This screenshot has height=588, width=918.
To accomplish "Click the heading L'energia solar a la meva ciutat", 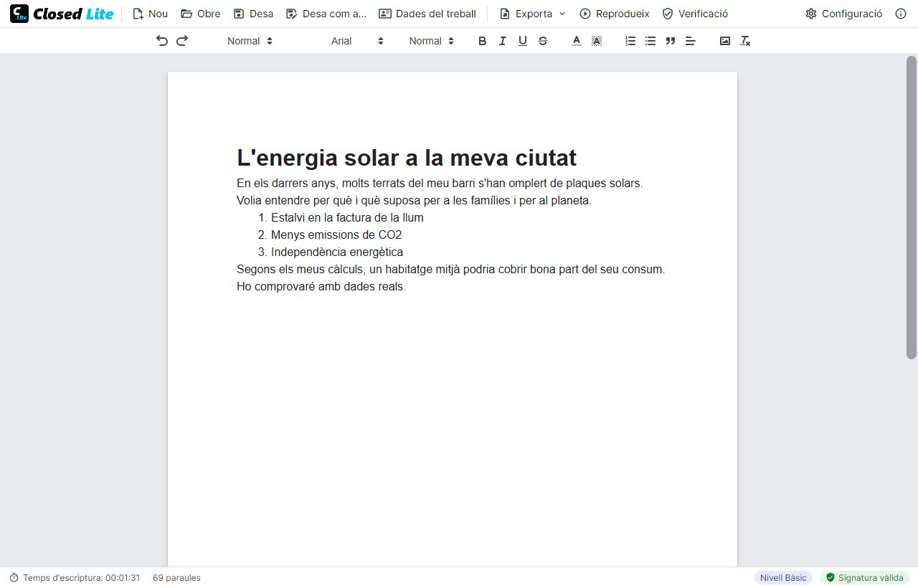I will 407,158.
